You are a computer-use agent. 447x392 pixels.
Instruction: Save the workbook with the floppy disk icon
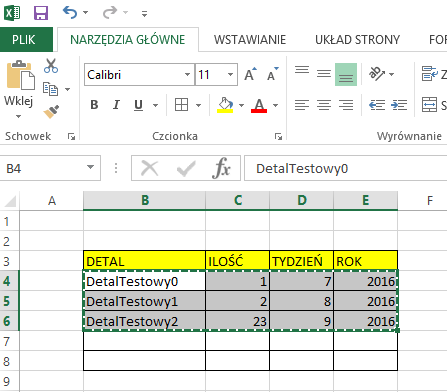(41, 13)
